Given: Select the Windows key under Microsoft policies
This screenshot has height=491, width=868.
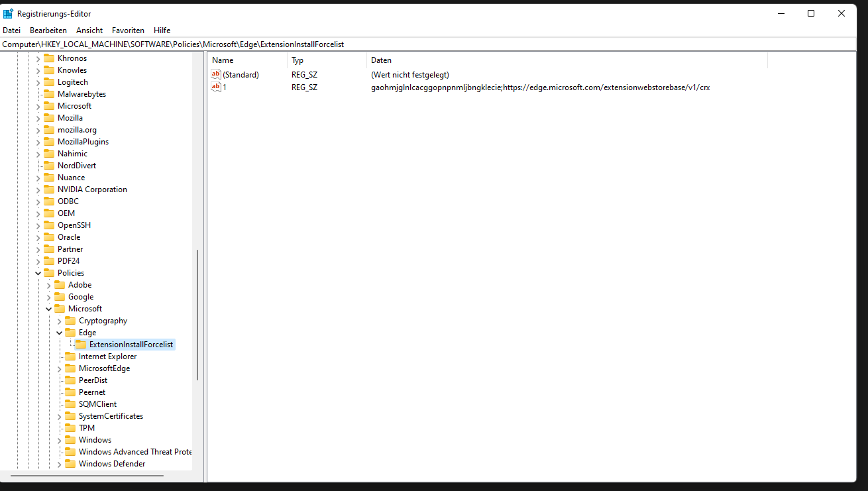Looking at the screenshot, I should point(95,440).
